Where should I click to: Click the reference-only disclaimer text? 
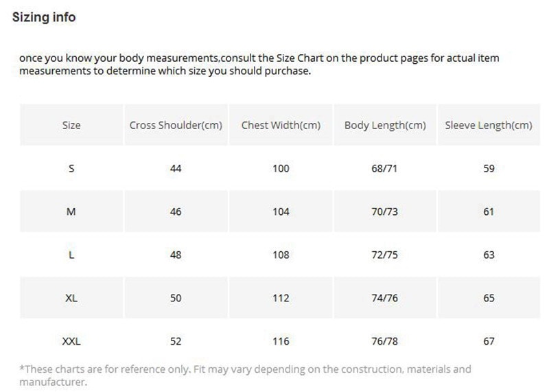(x=245, y=376)
